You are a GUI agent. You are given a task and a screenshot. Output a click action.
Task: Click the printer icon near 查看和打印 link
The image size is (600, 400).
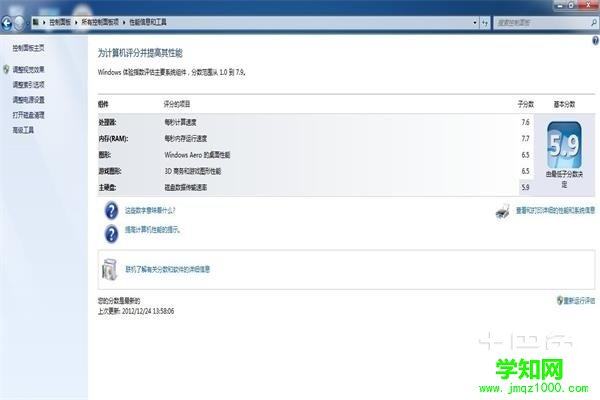pos(502,211)
